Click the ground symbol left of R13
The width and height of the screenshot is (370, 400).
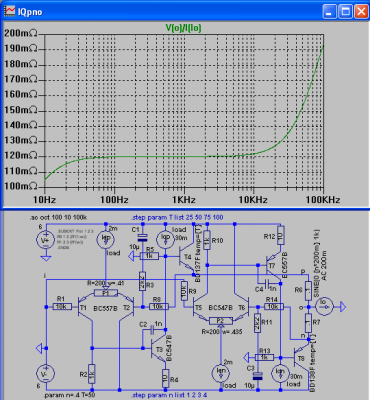coord(247,357)
